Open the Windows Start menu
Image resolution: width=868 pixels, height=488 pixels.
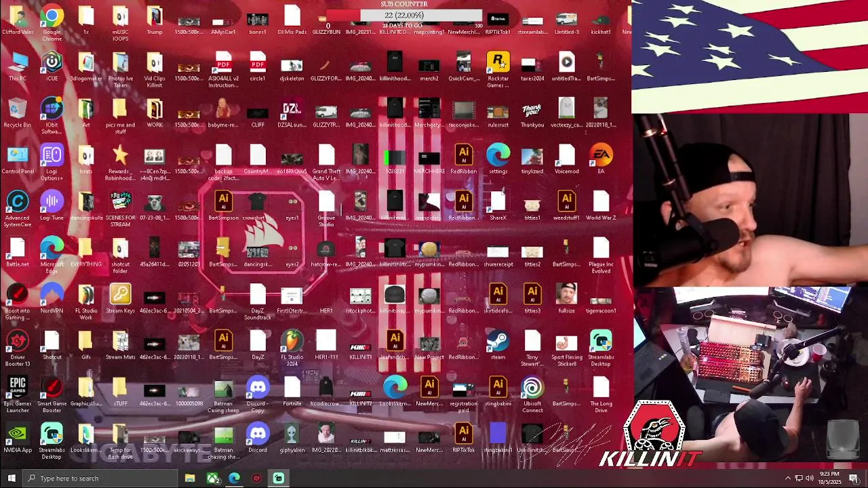click(x=11, y=479)
